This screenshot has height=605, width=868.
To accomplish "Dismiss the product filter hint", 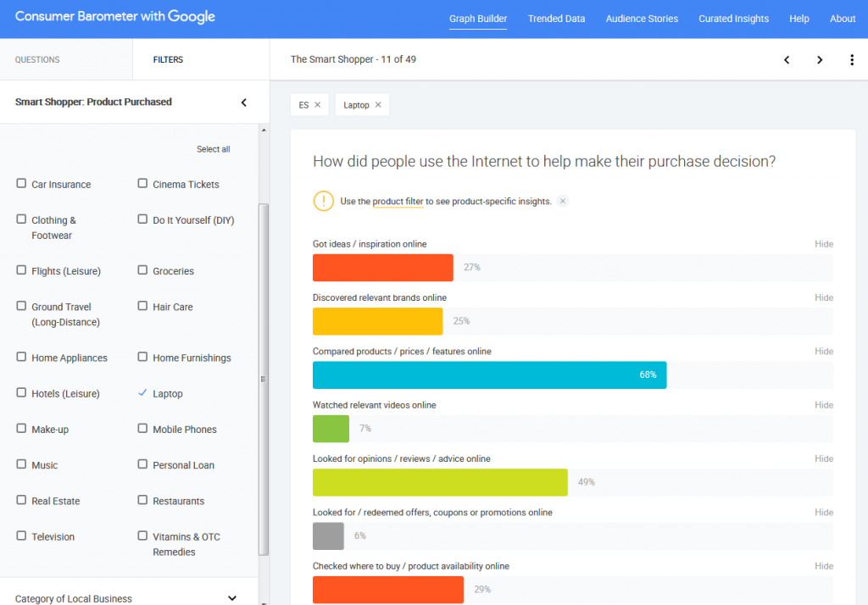I will 563,201.
